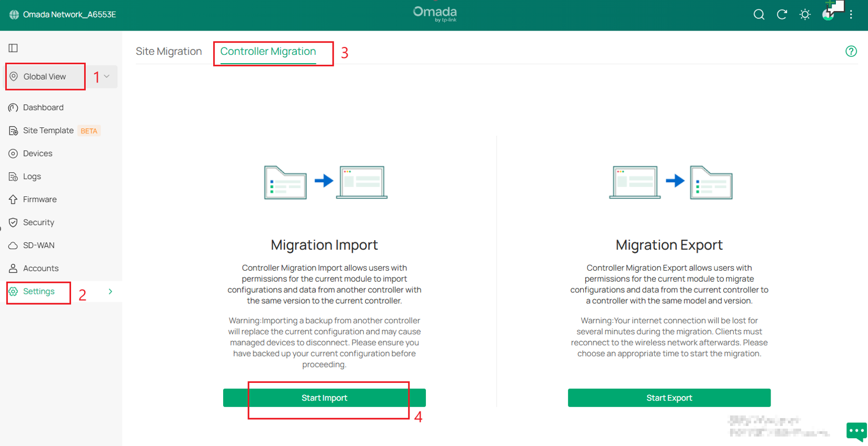868x446 pixels.
Task: Click the Migration Export laptop-to-folder illustration
Action: click(671, 182)
